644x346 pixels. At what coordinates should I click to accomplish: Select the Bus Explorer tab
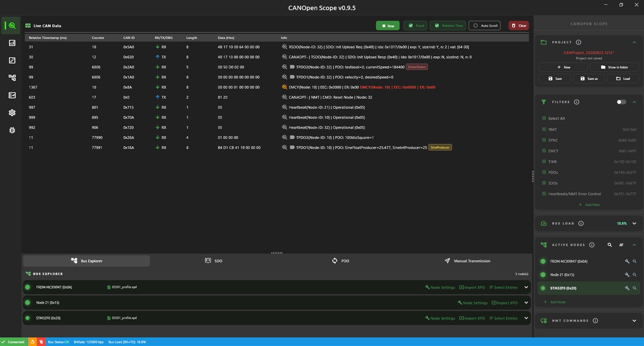point(87,261)
